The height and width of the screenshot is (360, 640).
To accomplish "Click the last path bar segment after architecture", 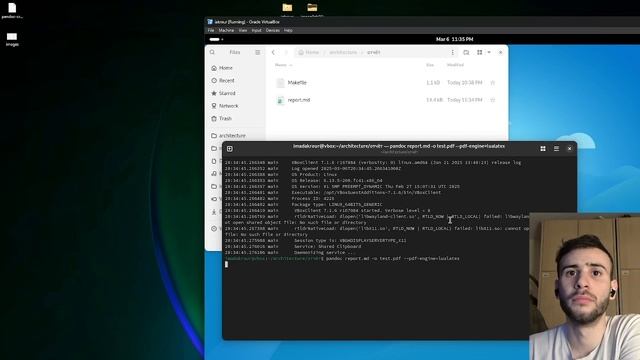I will [x=373, y=52].
